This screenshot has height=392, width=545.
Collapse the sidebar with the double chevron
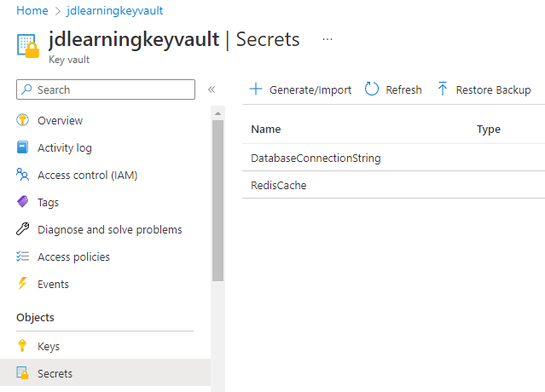pos(212,89)
